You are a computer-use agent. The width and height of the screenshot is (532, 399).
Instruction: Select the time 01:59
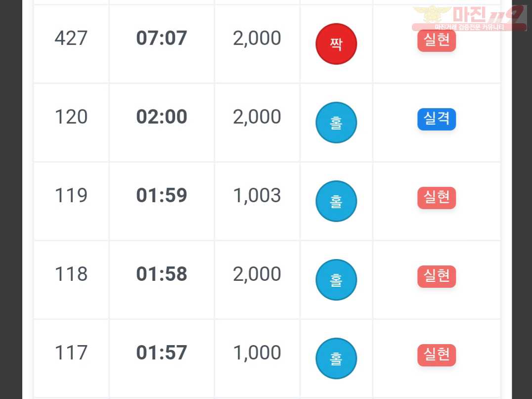pos(162,195)
